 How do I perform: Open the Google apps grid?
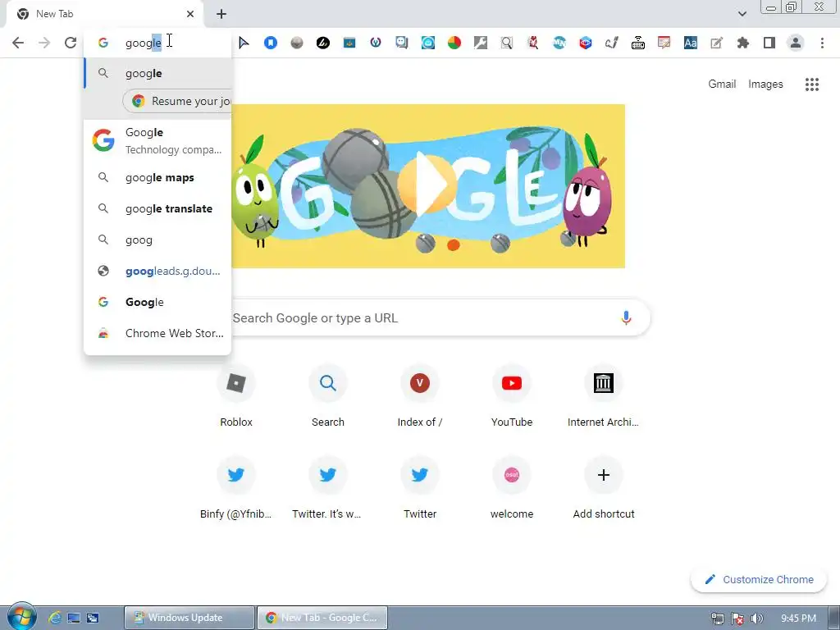[x=812, y=84]
